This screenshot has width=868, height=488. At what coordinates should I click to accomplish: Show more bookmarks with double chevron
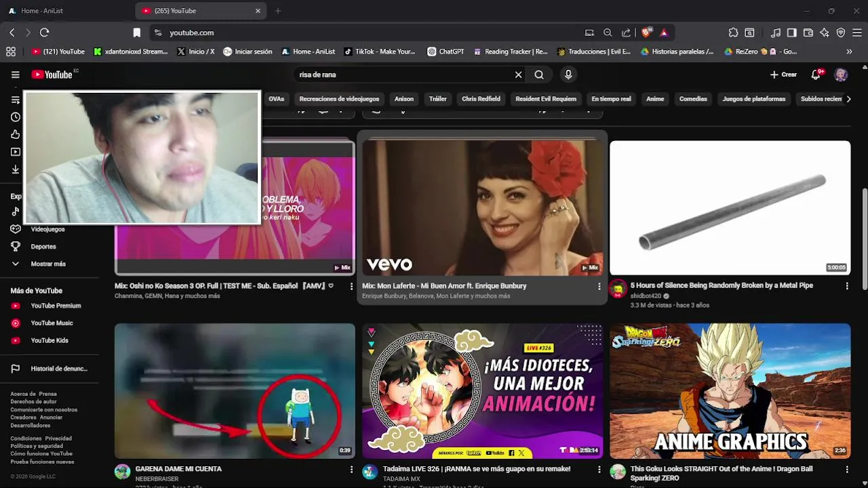pos(849,52)
